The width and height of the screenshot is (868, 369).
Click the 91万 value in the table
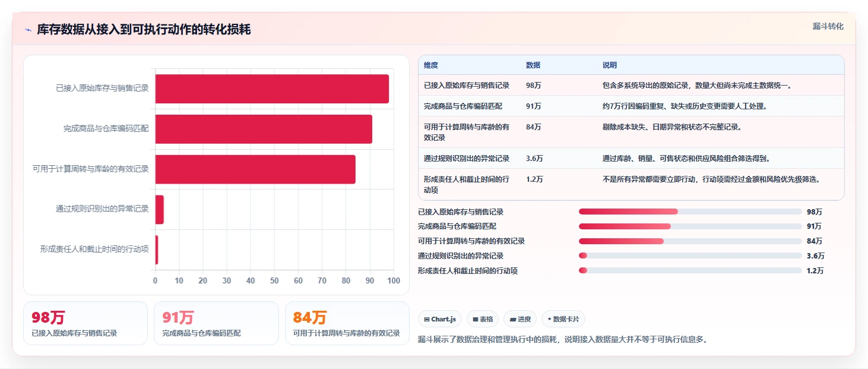click(533, 106)
